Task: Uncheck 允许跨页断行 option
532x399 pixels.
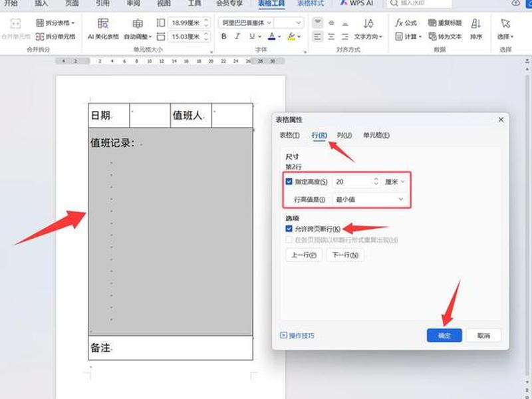Action: point(289,229)
